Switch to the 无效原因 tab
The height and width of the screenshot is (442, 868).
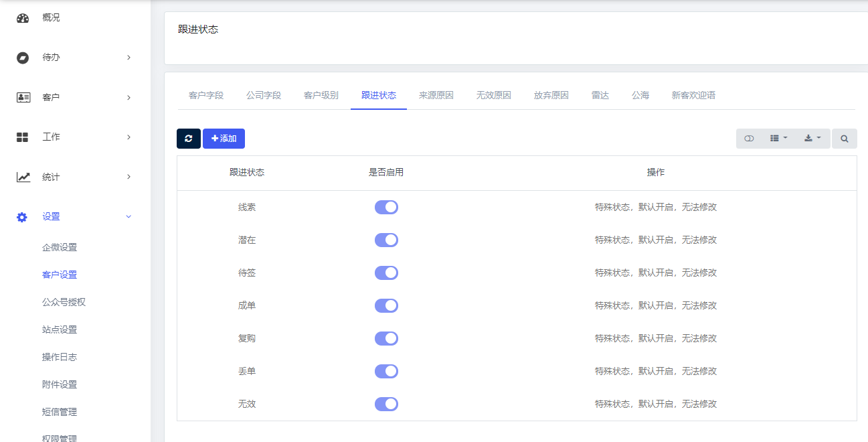pos(494,95)
